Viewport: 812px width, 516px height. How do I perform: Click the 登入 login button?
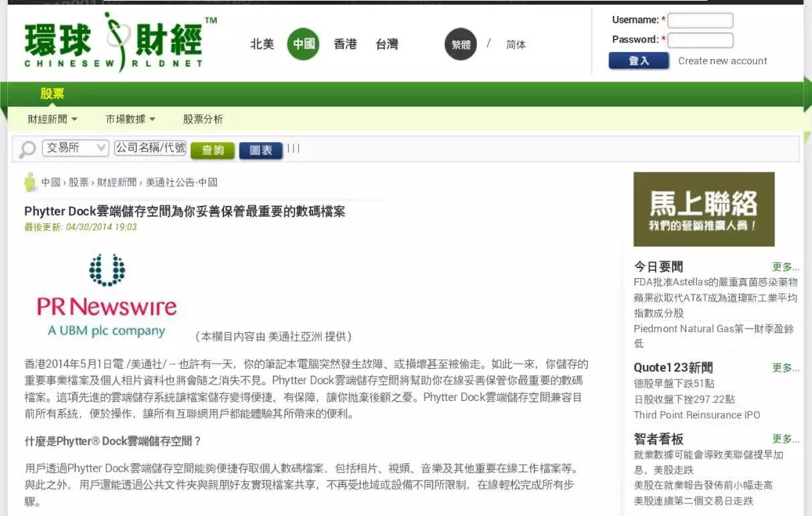(x=639, y=61)
